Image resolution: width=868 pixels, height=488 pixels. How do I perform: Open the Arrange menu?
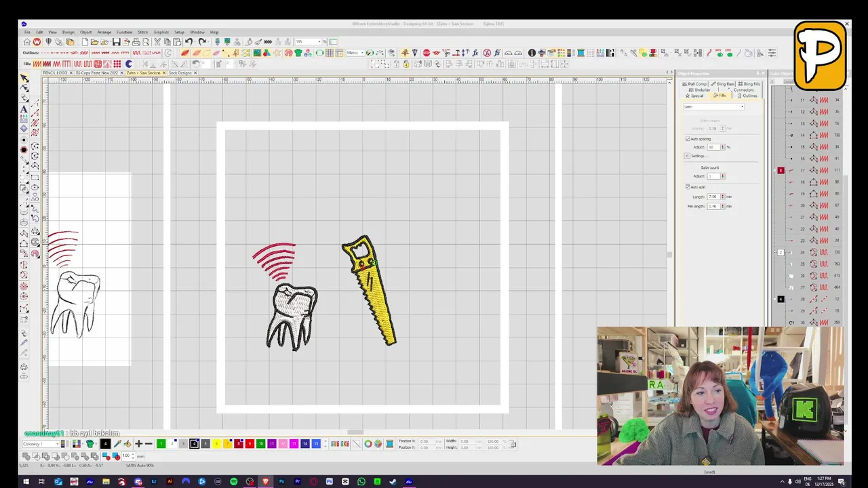[104, 32]
